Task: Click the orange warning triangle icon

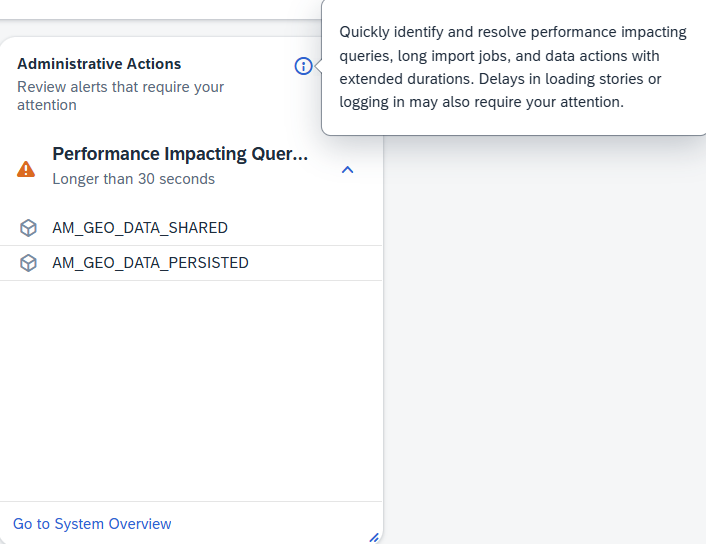Action: click(x=26, y=169)
